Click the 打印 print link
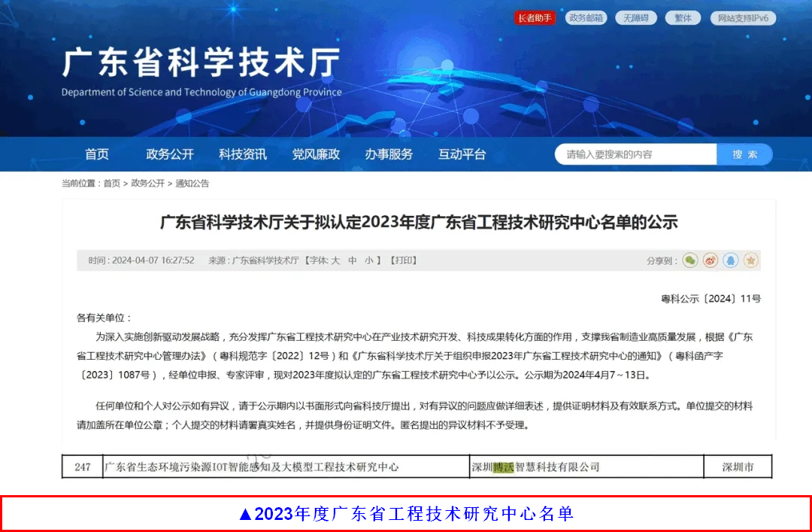The height and width of the screenshot is (532, 812). tap(402, 260)
